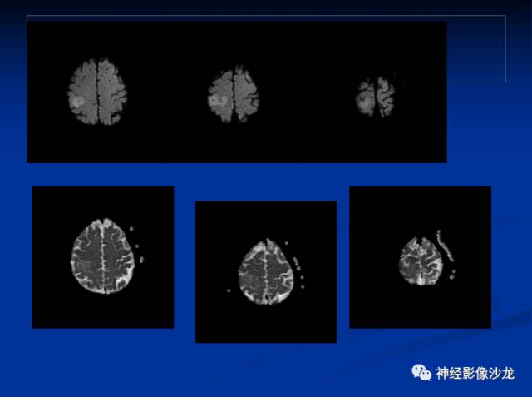Click the bright lesion in the largest DWI slice
The width and height of the screenshot is (532, 397).
pos(77,102)
